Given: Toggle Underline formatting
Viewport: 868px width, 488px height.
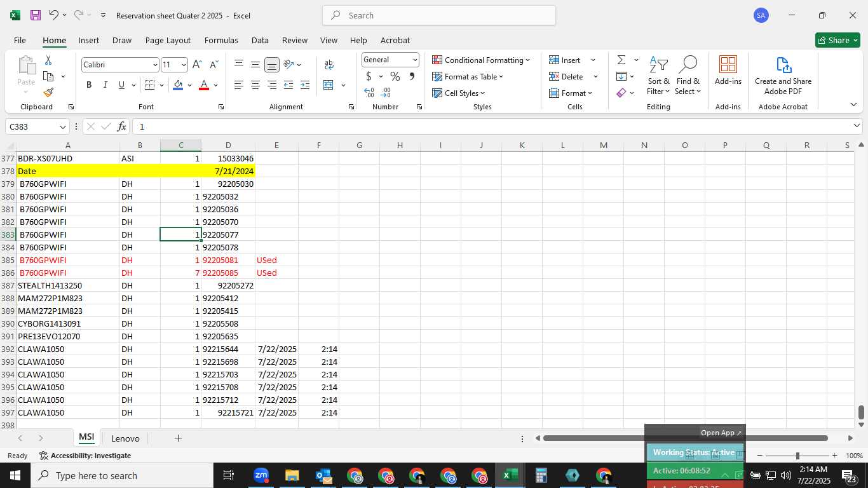Looking at the screenshot, I should pyautogui.click(x=122, y=85).
